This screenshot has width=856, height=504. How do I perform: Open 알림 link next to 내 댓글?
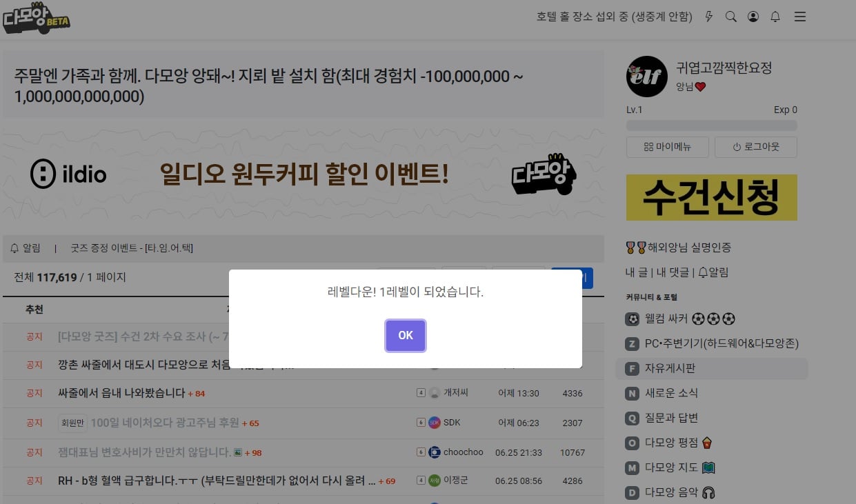(713, 272)
